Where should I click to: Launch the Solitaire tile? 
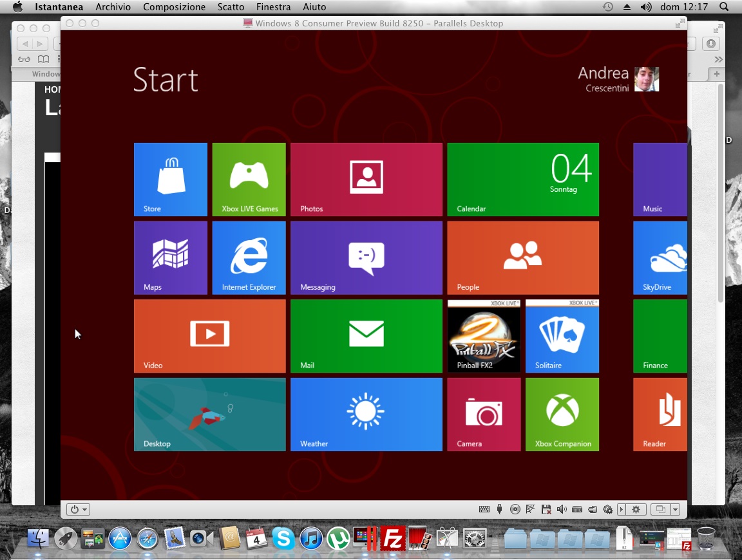click(562, 336)
